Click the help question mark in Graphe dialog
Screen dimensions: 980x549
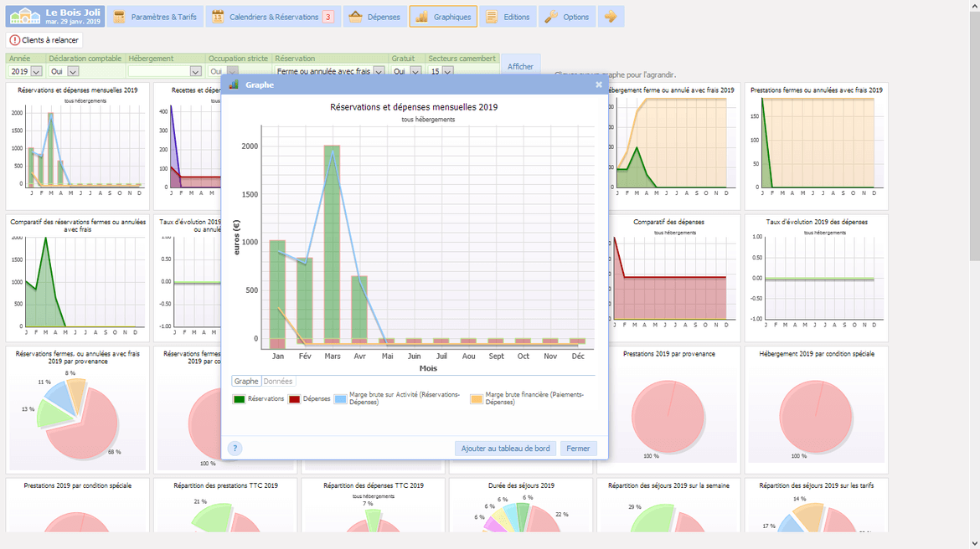(x=235, y=449)
